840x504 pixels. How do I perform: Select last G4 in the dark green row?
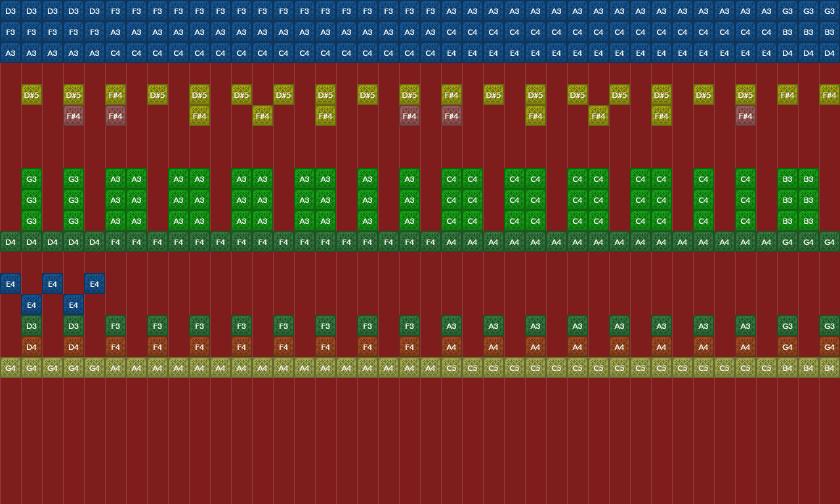[x=829, y=242]
